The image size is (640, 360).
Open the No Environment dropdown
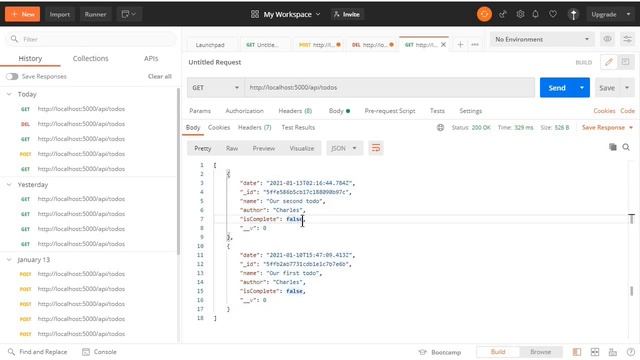[x=542, y=39]
